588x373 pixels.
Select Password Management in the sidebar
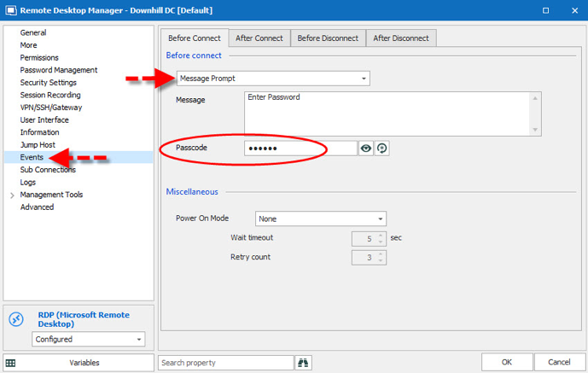[59, 70]
